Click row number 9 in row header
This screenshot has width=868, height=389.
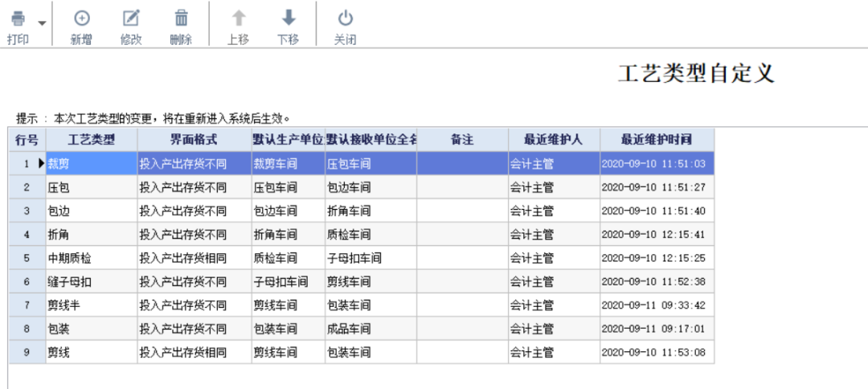[x=27, y=352]
